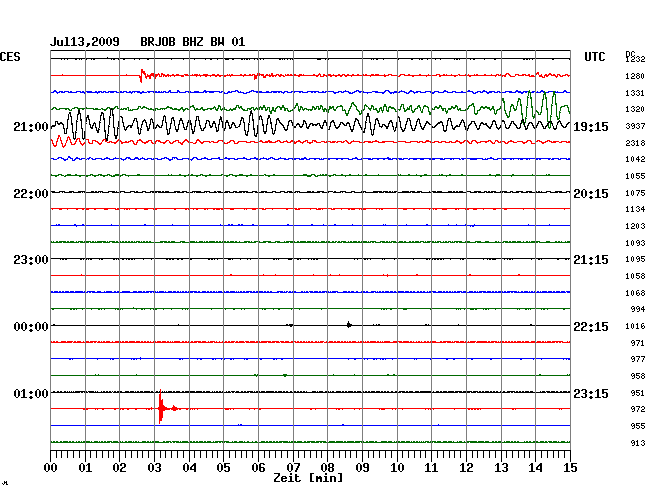Select the "01:00" local time label

pos(31,393)
